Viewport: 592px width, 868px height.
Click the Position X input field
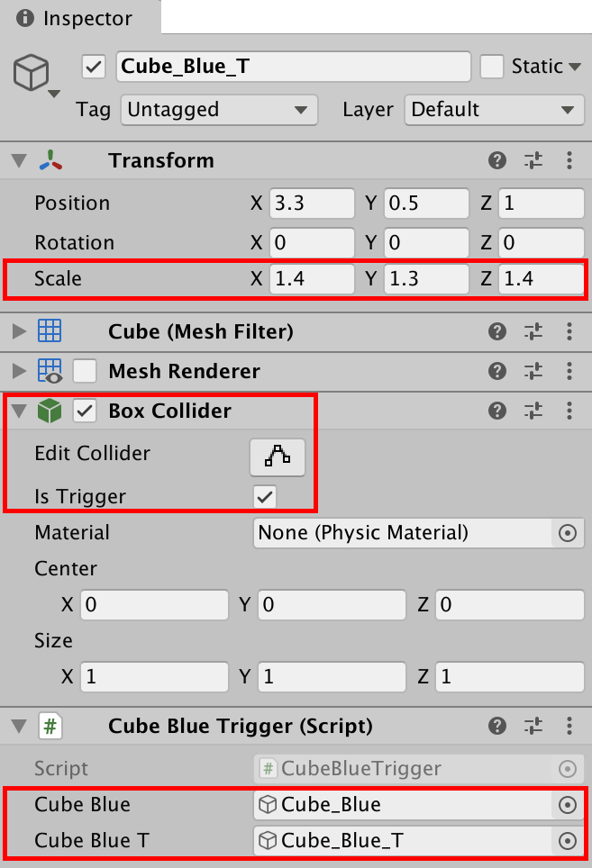(312, 203)
